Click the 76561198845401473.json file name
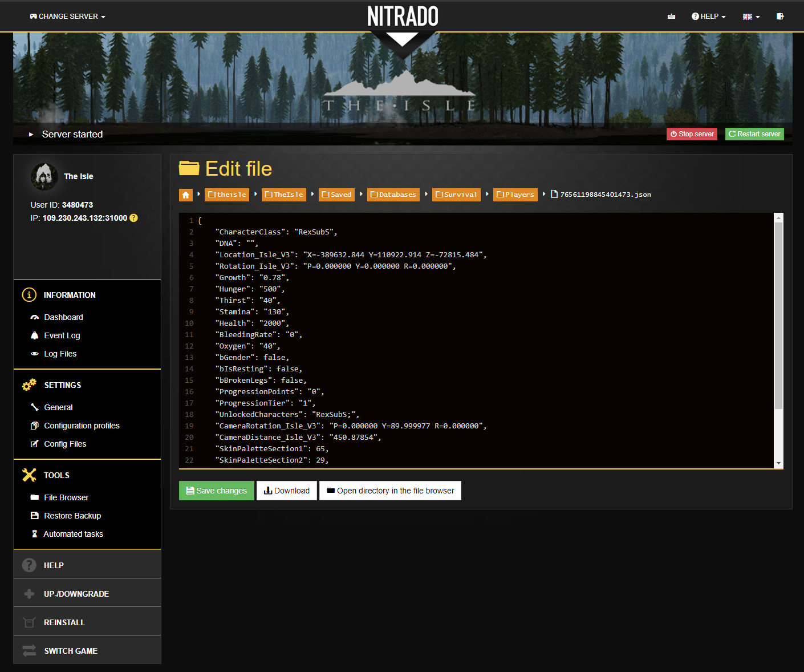 click(606, 195)
